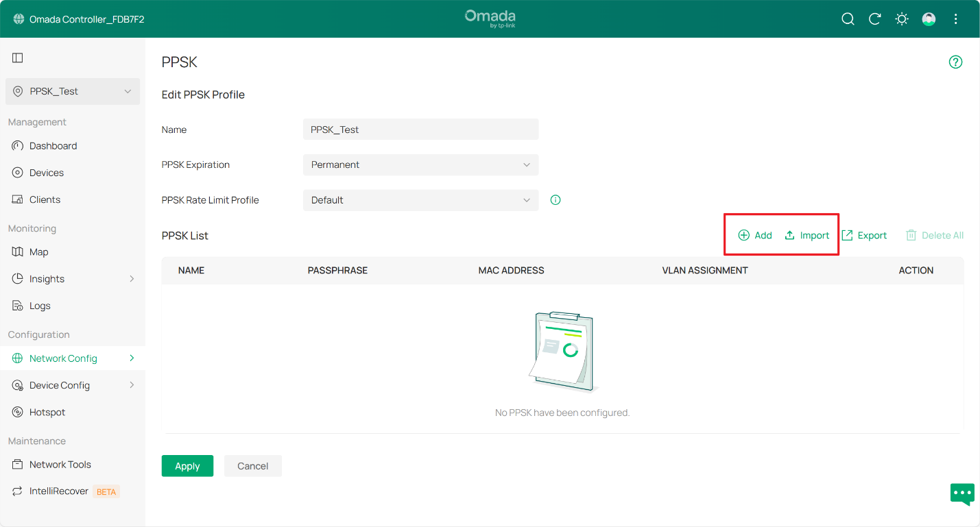Open the PPSK Expiration dropdown
980x527 pixels.
click(420, 165)
